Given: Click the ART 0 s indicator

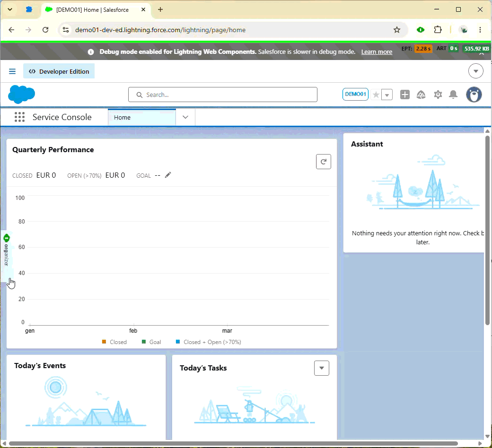Looking at the screenshot, I should pos(448,48).
